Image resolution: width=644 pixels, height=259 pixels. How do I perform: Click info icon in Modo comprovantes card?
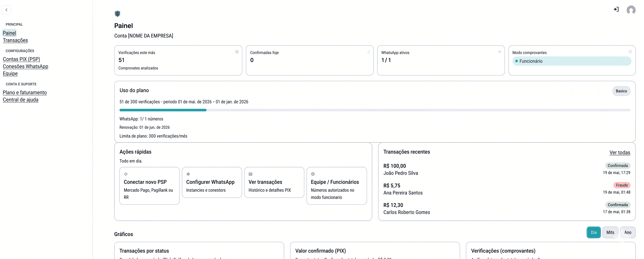[x=630, y=52]
